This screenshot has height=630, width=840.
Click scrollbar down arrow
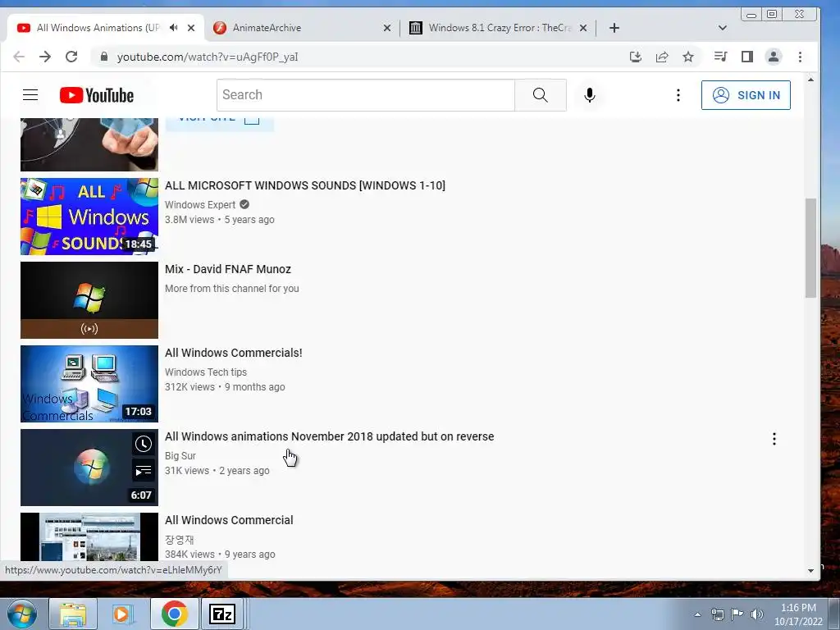810,571
